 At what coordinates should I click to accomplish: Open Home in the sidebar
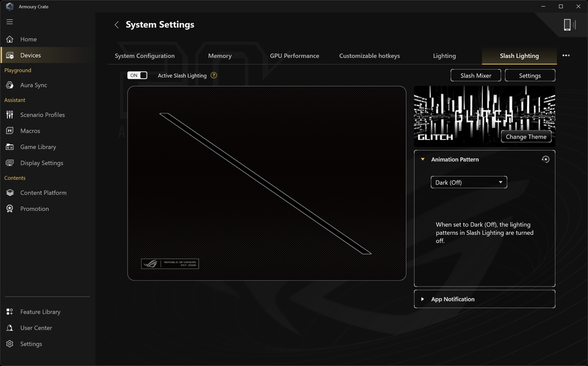pyautogui.click(x=29, y=39)
